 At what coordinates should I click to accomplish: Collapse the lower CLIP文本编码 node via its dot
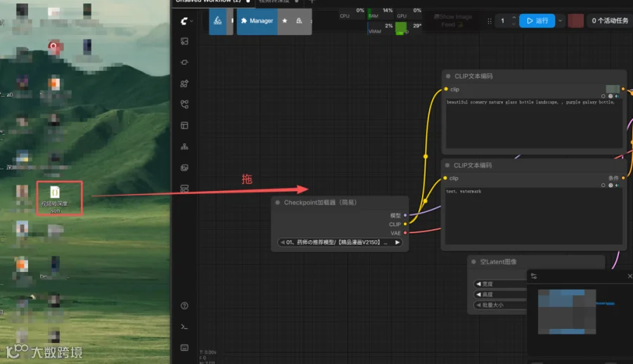click(447, 165)
